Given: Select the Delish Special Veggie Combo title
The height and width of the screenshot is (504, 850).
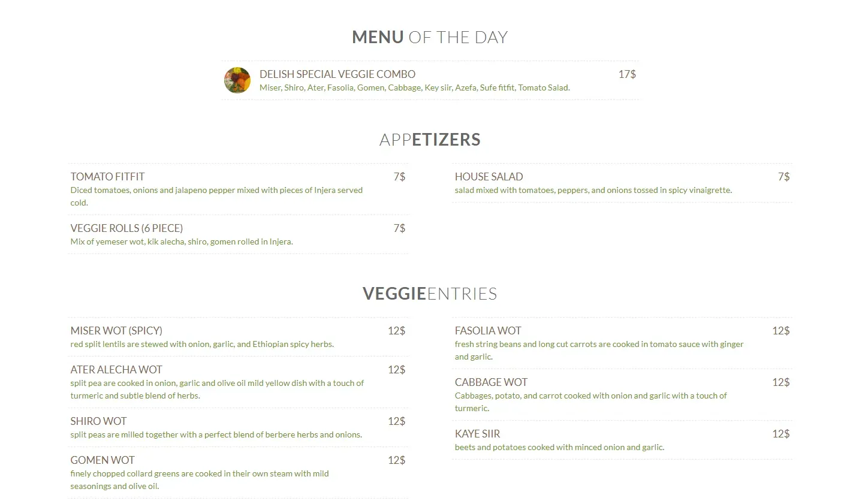Looking at the screenshot, I should pyautogui.click(x=337, y=74).
